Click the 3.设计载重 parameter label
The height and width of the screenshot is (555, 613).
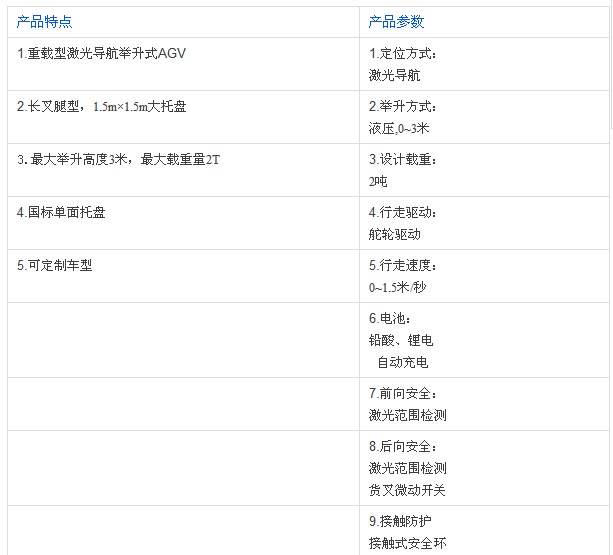[403, 159]
